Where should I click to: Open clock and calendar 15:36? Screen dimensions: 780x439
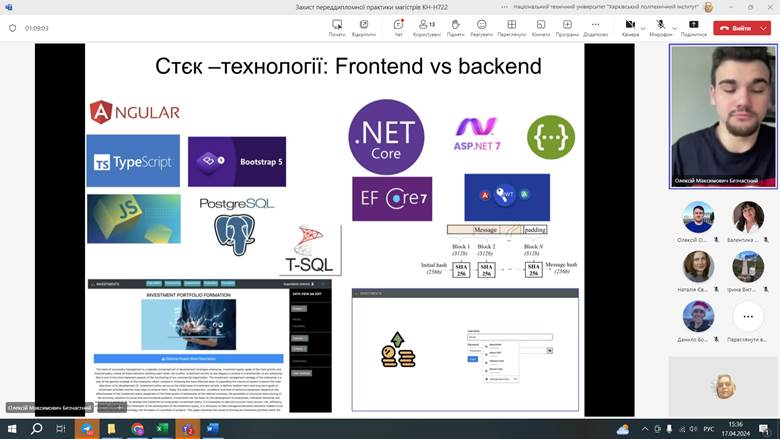735,429
